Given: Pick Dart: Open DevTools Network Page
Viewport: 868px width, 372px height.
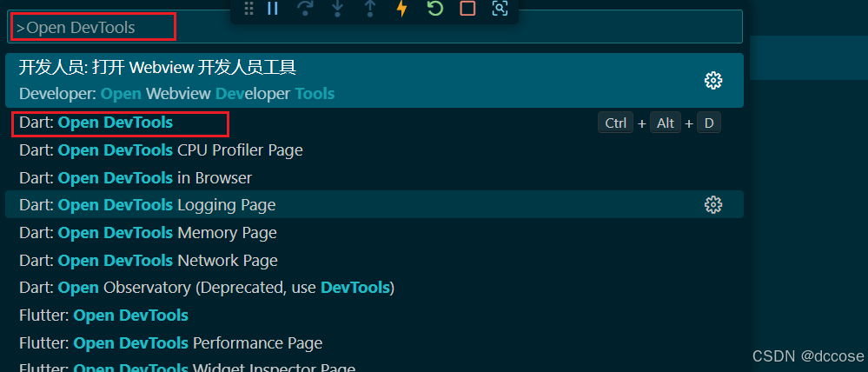Looking at the screenshot, I should click(374, 260).
